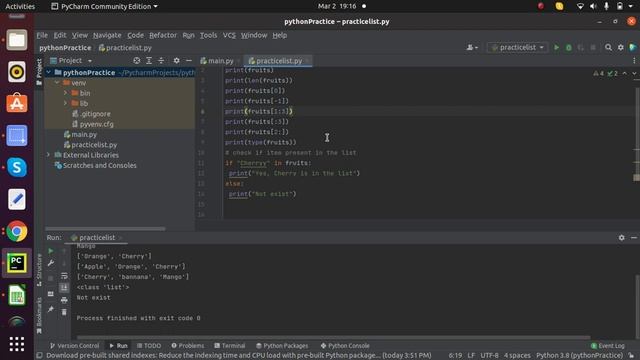Expand the lib folder
640x360 pixels.
65,104
